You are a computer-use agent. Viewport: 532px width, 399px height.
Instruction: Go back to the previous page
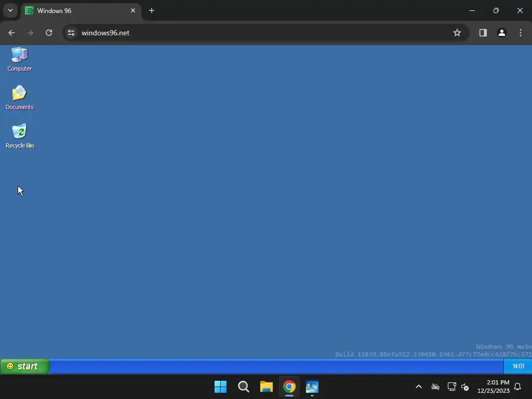[11, 33]
